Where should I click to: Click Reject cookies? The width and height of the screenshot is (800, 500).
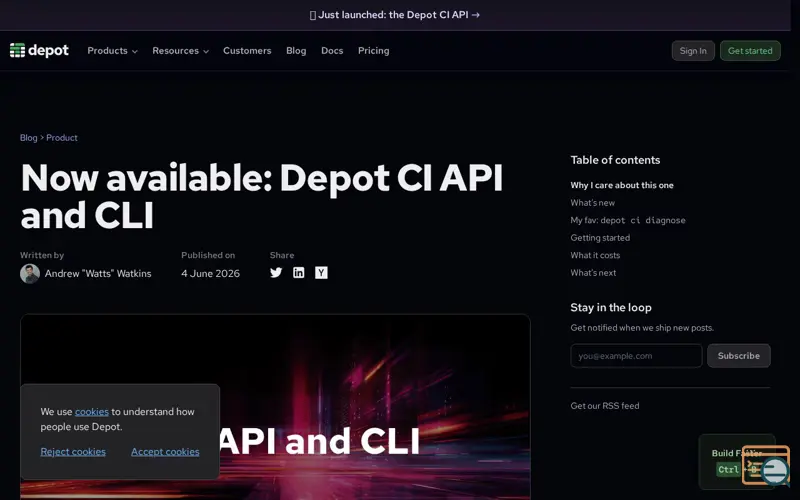tap(73, 452)
